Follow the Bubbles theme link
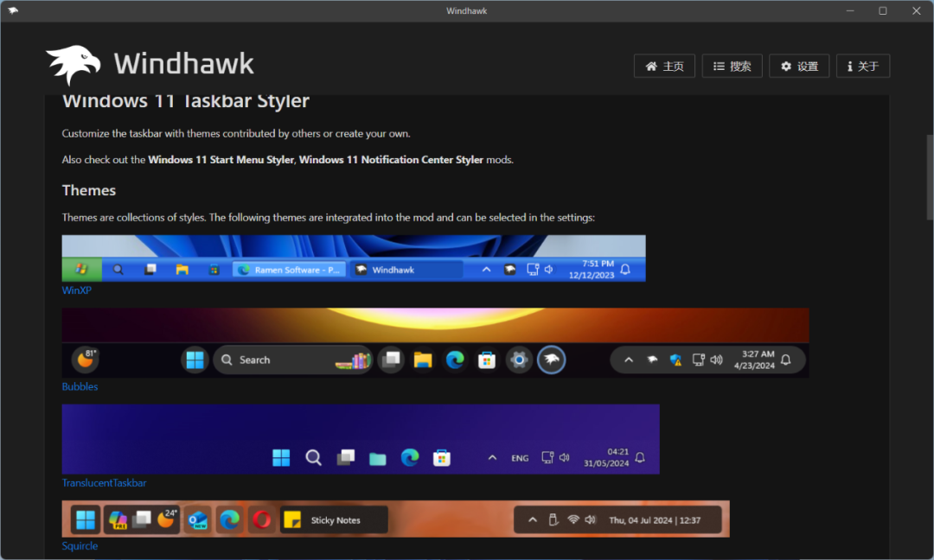 click(x=80, y=387)
